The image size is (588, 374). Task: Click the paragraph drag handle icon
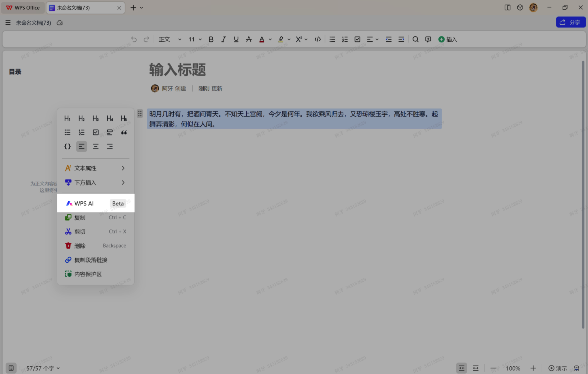(x=140, y=114)
